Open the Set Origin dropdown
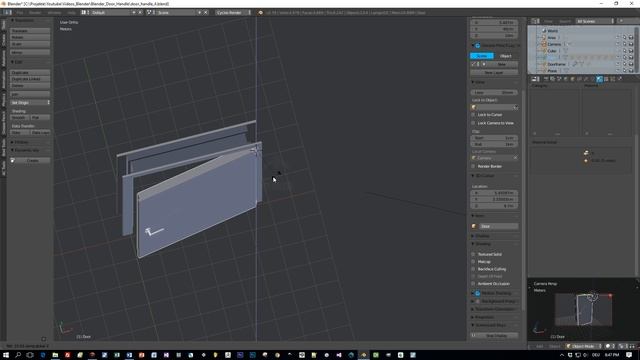The width and height of the screenshot is (640, 360). (30, 102)
